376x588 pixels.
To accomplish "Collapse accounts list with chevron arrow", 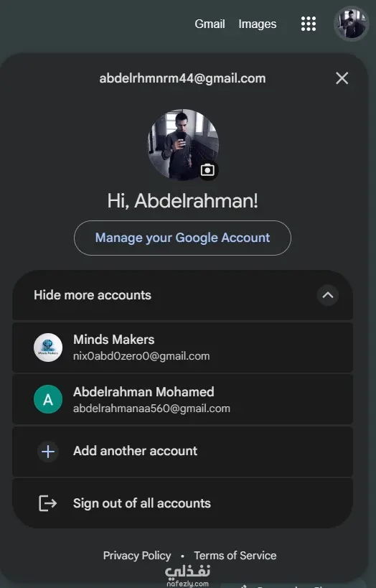I will (x=328, y=295).
